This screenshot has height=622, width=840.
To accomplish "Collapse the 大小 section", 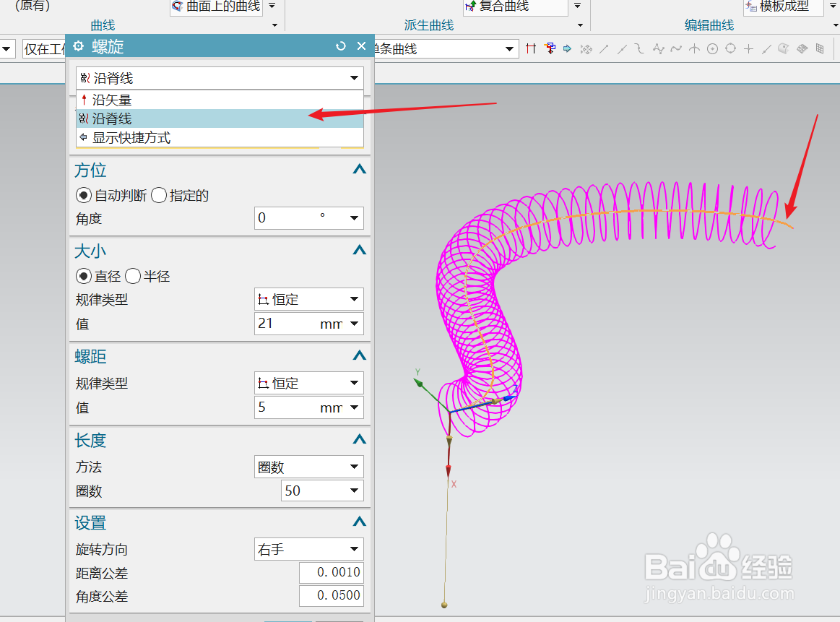I will tap(360, 250).
